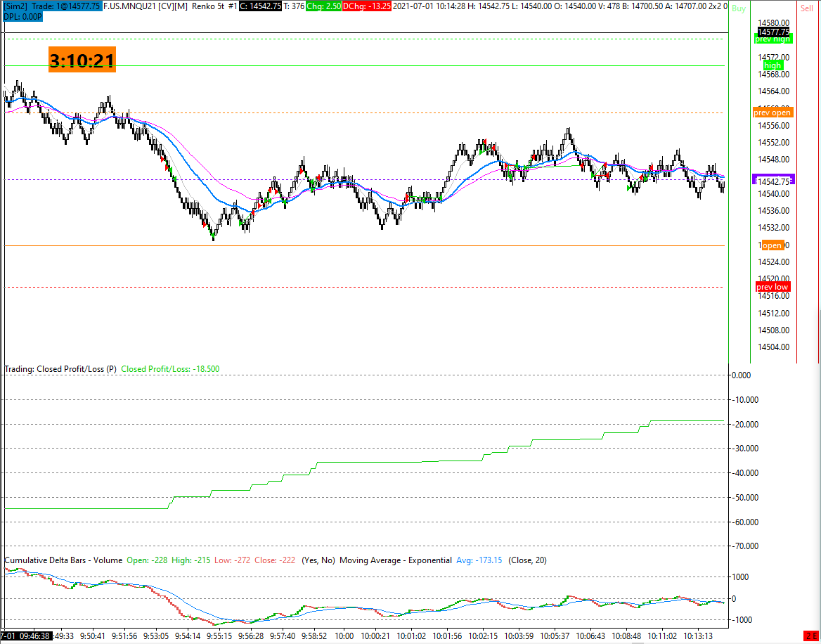Click the orange 'open' price tag
Image resolution: width=821 pixels, height=644 pixels.
[772, 245]
